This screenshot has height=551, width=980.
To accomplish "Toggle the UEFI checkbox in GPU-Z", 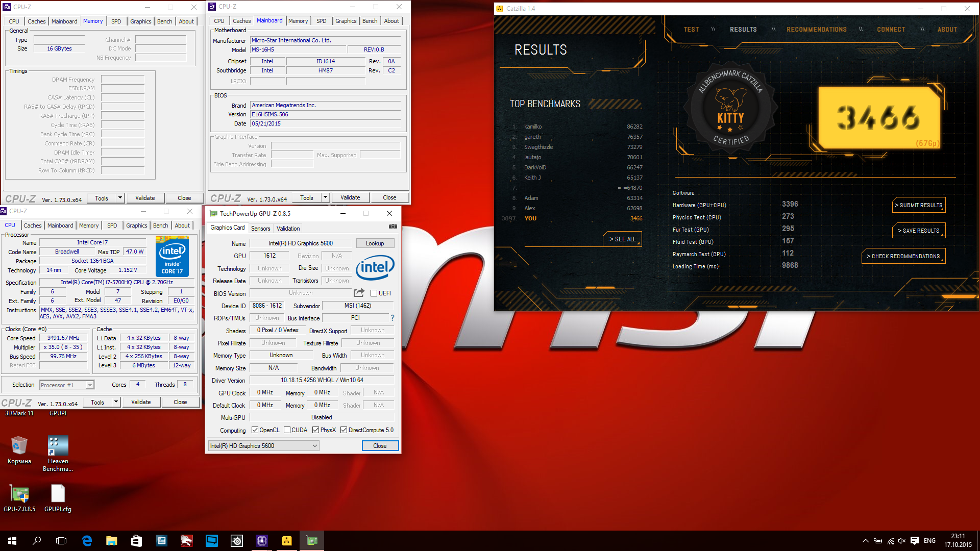I will click(x=374, y=293).
